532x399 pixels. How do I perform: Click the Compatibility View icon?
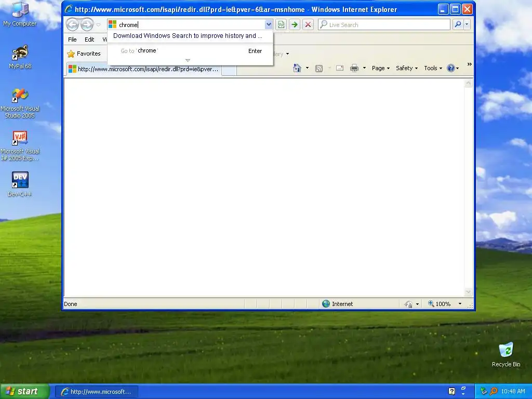281,24
